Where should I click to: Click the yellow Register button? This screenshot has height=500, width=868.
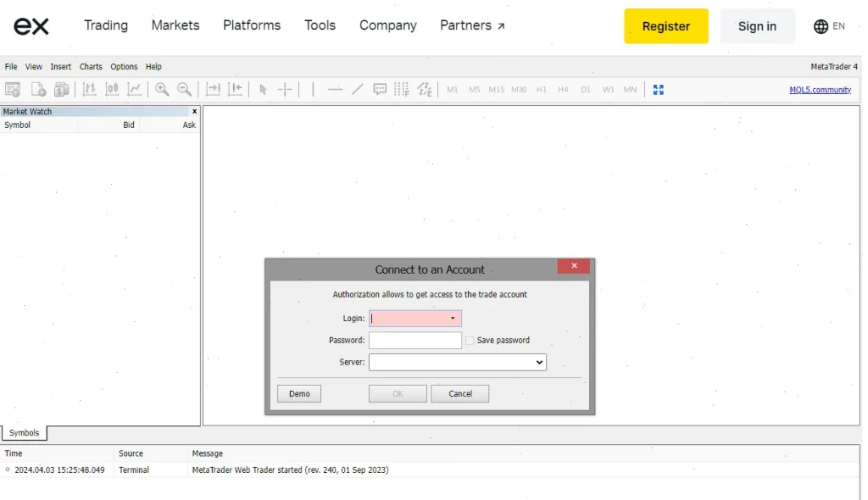point(666,26)
